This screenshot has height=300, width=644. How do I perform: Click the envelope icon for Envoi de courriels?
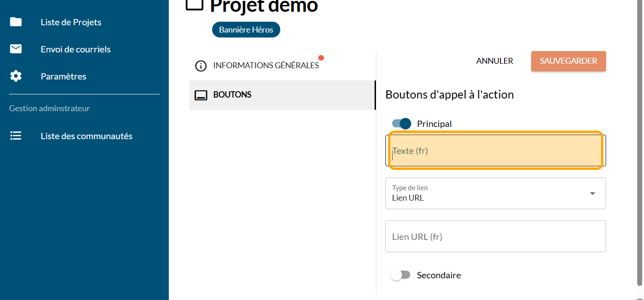[16, 49]
